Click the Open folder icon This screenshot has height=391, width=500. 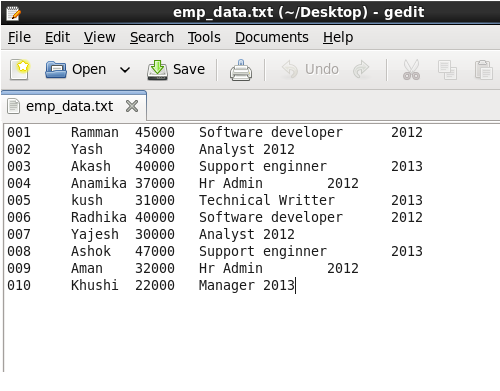[56, 70]
